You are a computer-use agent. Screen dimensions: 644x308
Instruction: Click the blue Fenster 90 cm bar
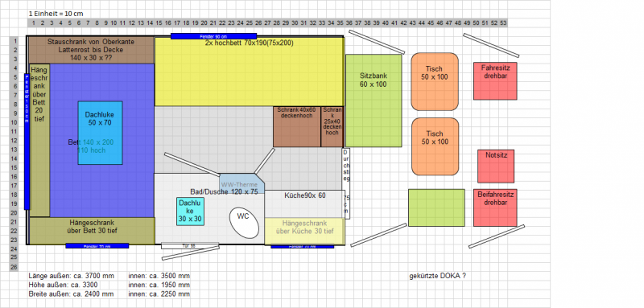point(213,36)
